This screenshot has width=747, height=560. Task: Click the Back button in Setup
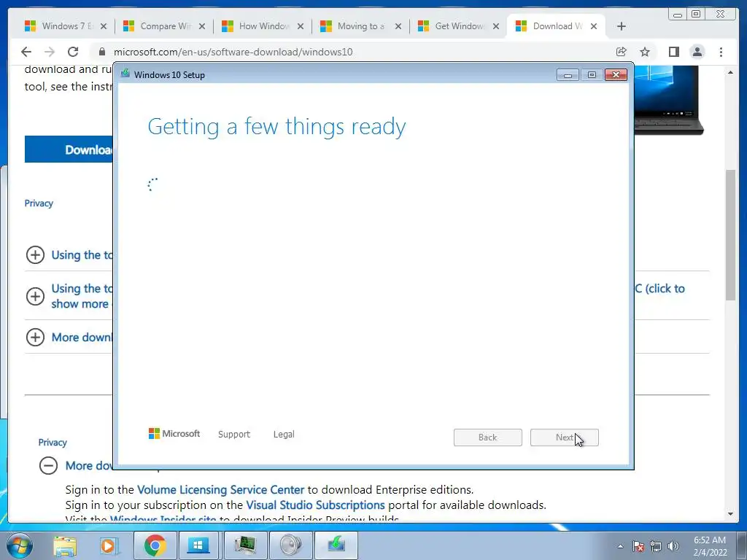tap(488, 437)
